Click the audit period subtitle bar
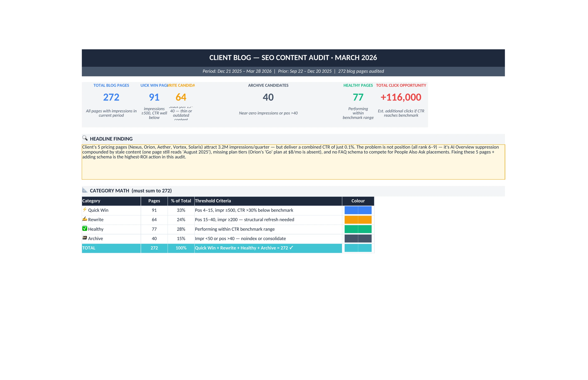 pyautogui.click(x=293, y=71)
